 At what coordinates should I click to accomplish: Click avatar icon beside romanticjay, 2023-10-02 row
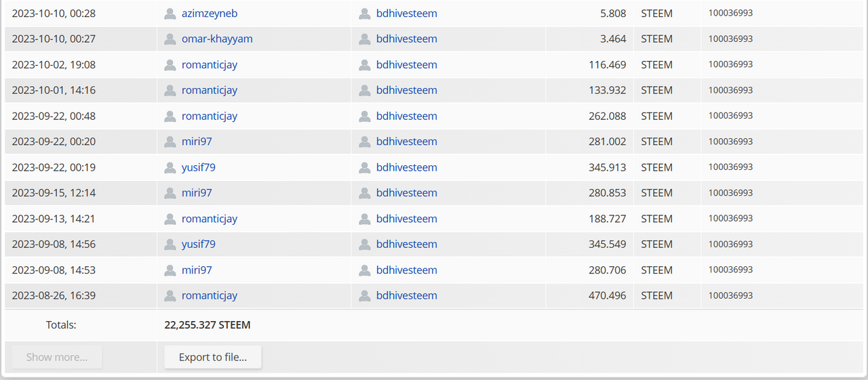tap(170, 65)
